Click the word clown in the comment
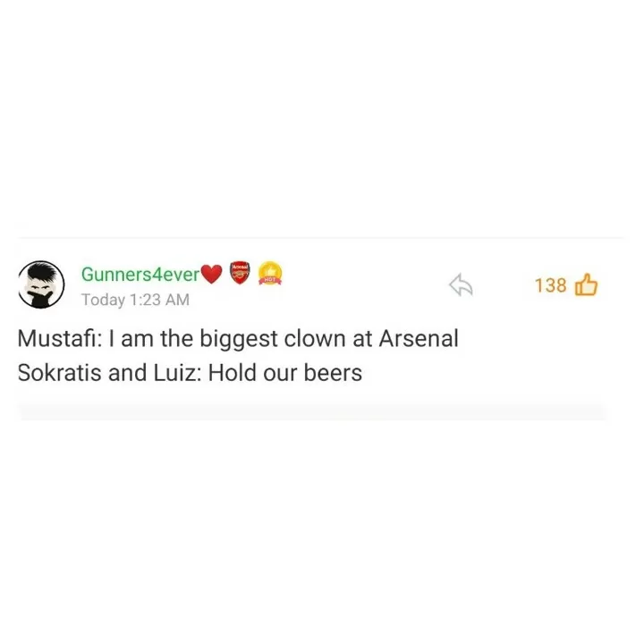 (315, 339)
